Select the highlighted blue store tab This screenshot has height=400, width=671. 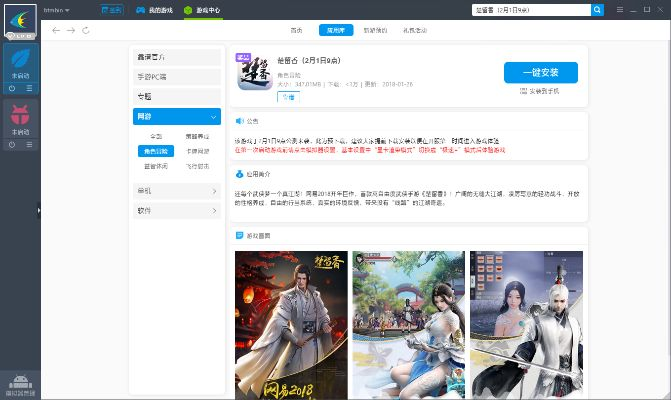point(336,30)
